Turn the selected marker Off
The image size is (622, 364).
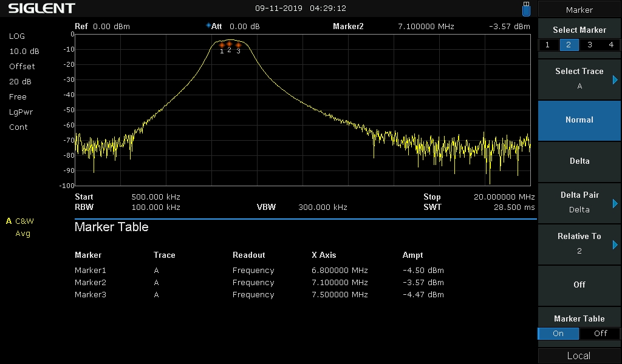(x=579, y=285)
